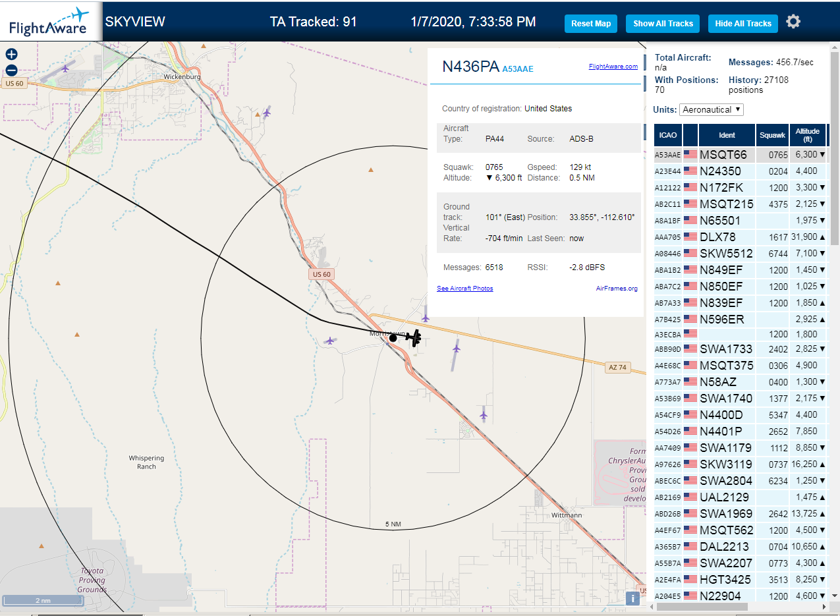
Task: Select the black N436PA aircraft on map
Action: (414, 337)
